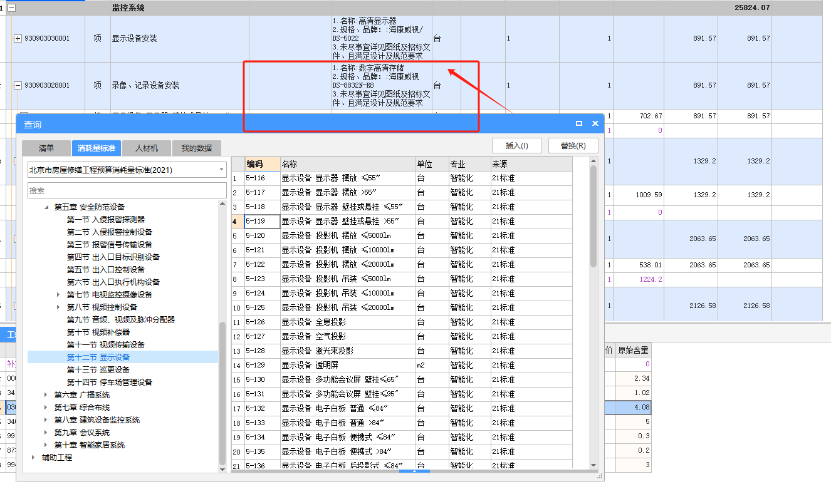The width and height of the screenshot is (831, 504).
Task: Select the 4.08 value cell
Action: tap(633, 408)
